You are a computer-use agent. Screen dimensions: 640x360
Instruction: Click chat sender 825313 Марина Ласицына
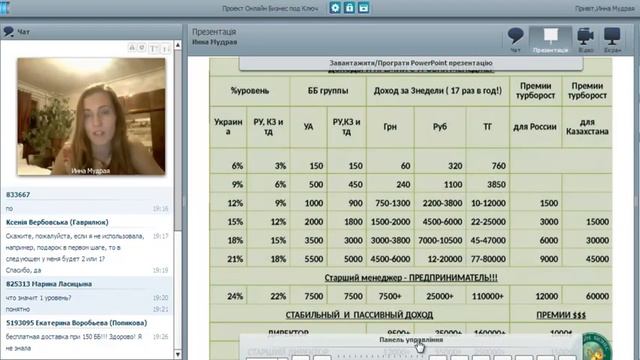(x=49, y=284)
